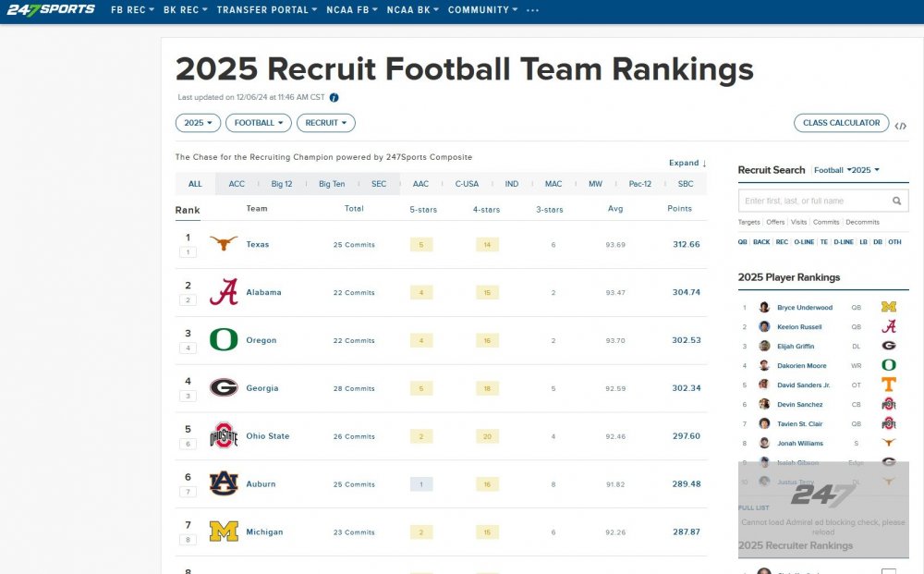Select the Big Ten conference tab
924x574 pixels.
click(x=332, y=184)
